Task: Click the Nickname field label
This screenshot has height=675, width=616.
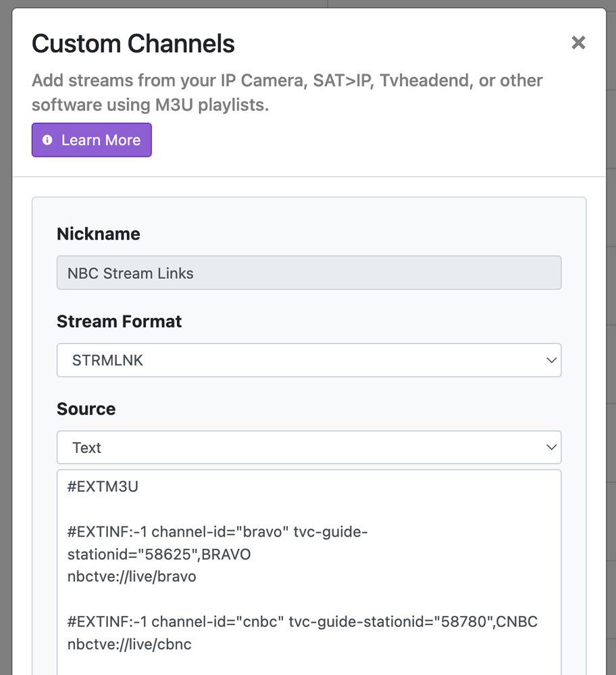Action: point(98,234)
